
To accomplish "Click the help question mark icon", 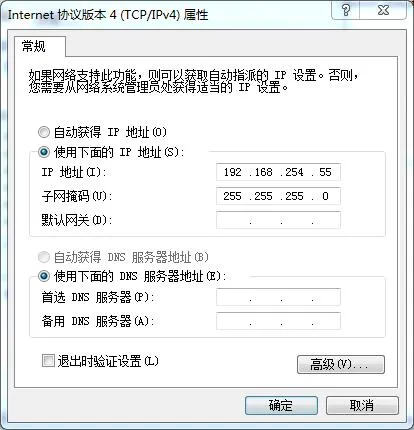I will pyautogui.click(x=346, y=10).
